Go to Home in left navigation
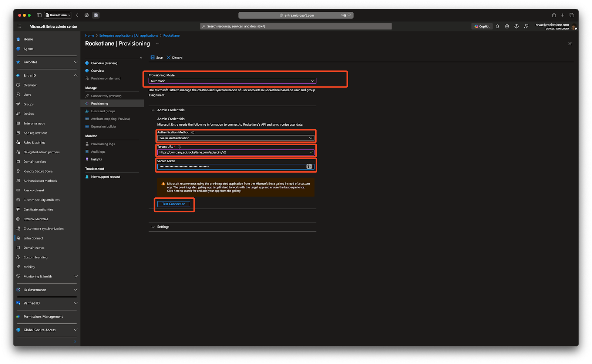This screenshot has width=592, height=364. coord(28,39)
